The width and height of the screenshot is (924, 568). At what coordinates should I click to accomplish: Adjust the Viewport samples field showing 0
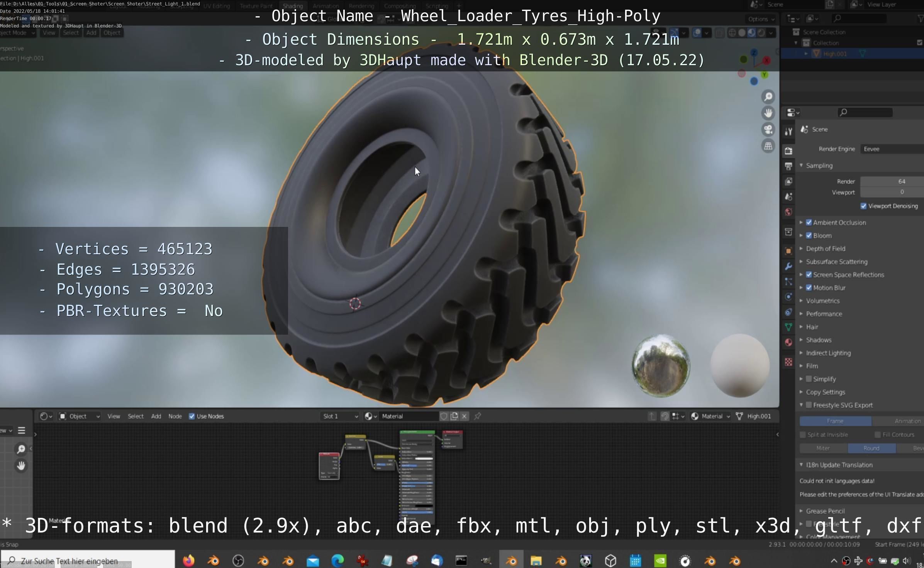[x=892, y=192]
